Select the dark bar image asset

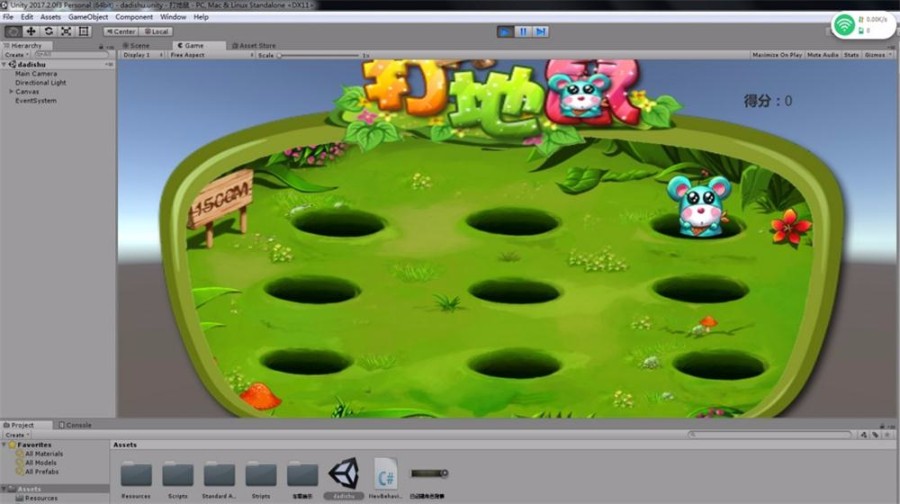[429, 474]
